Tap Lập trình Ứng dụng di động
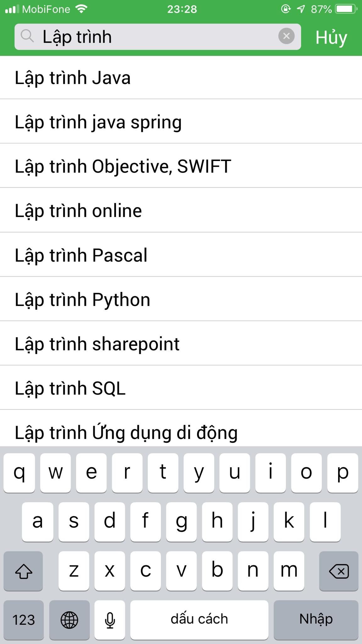The width and height of the screenshot is (362, 644). click(x=126, y=432)
